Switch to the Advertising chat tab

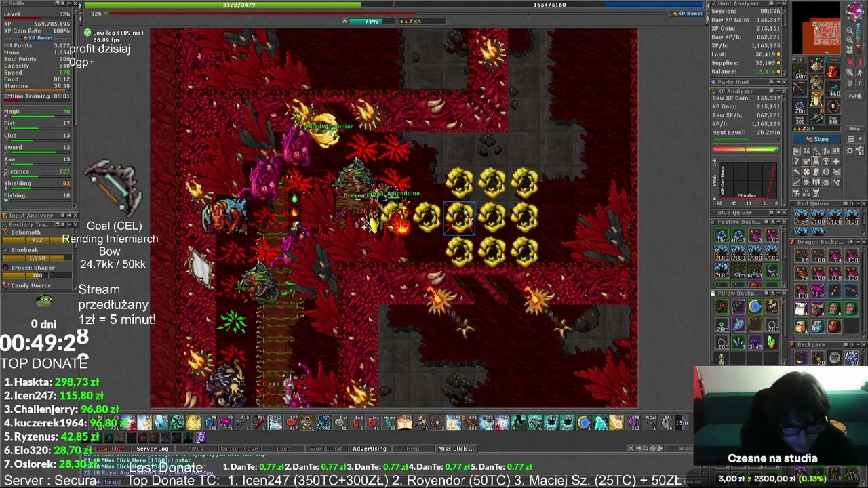coord(370,449)
